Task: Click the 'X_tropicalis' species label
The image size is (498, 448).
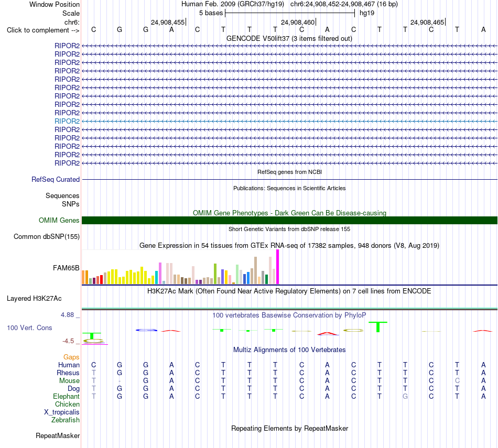Action: 62,412
